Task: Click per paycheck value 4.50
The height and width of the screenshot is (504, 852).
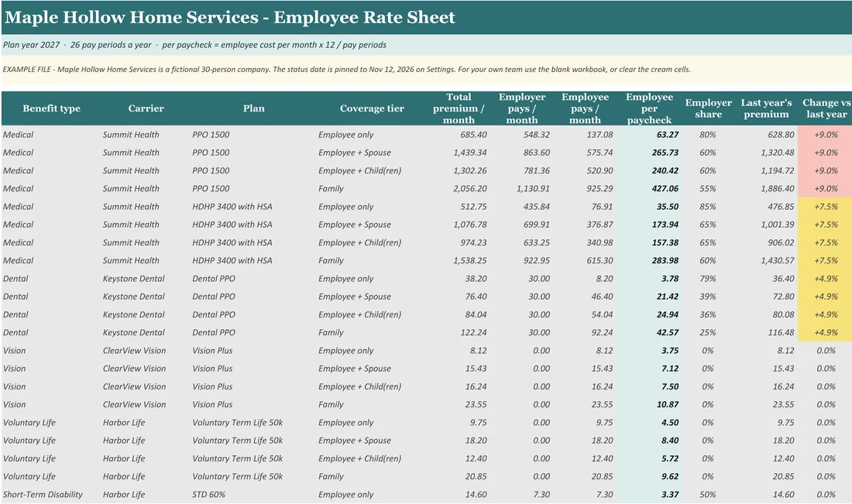Action: [670, 422]
